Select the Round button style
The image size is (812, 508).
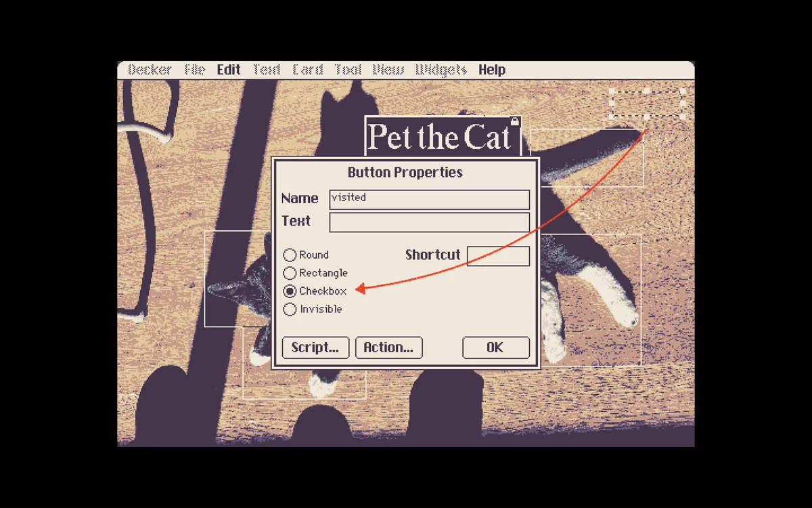tap(306, 255)
